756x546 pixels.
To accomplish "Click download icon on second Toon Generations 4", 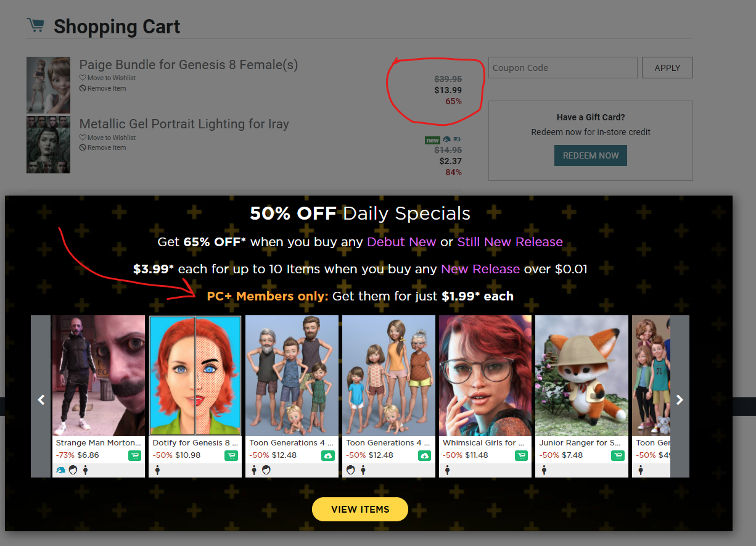I will [424, 456].
